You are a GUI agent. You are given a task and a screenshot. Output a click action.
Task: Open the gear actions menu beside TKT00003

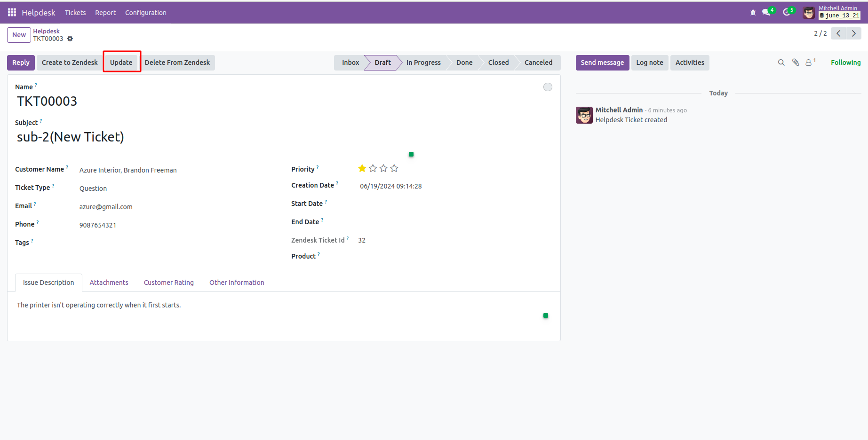coord(70,39)
